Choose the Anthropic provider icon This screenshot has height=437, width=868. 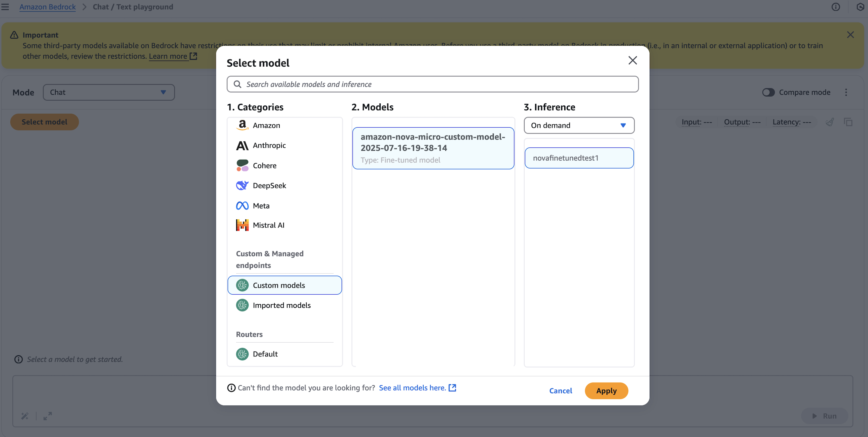[x=242, y=145]
